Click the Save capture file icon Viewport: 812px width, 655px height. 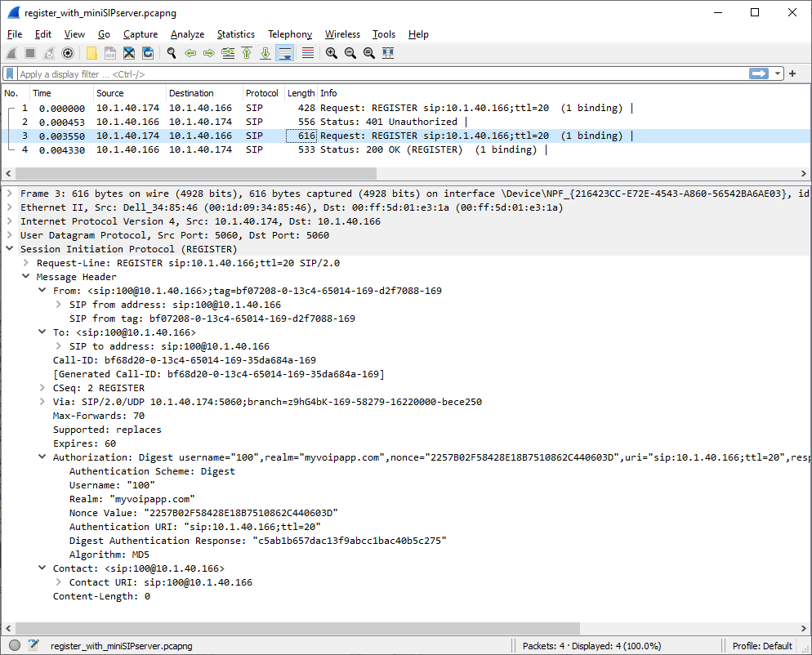[110, 53]
